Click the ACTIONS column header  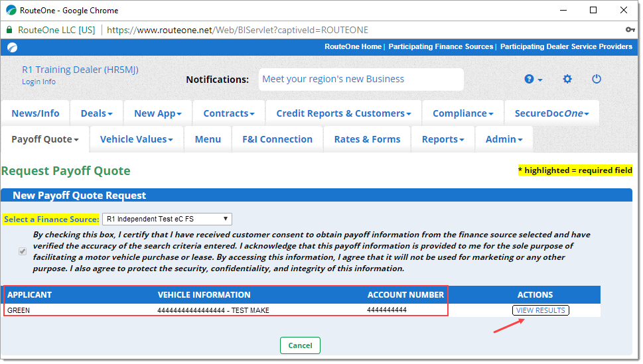(535, 295)
